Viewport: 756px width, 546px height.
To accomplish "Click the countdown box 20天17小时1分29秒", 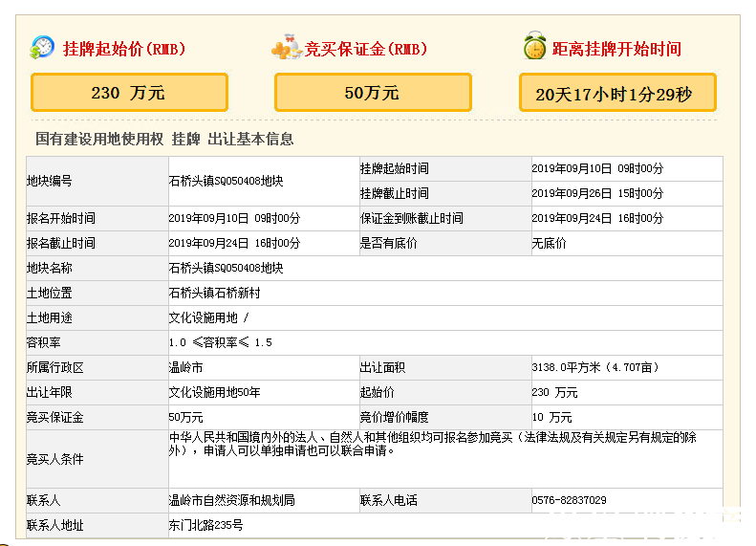I will click(x=617, y=93).
